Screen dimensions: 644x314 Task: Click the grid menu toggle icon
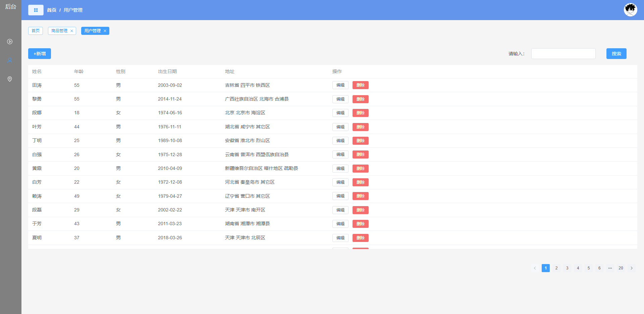pyautogui.click(x=36, y=10)
